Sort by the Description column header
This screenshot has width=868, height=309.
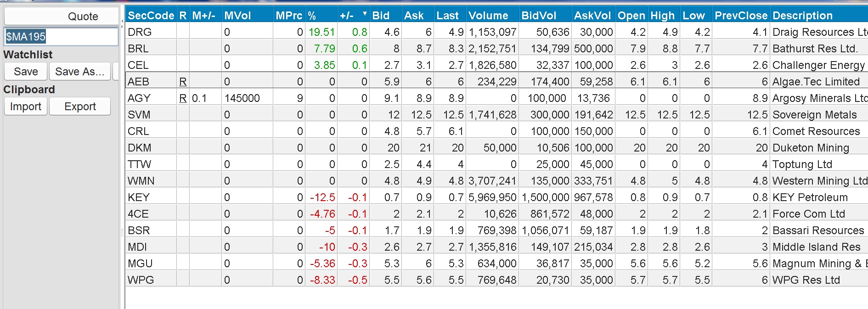coord(819,15)
